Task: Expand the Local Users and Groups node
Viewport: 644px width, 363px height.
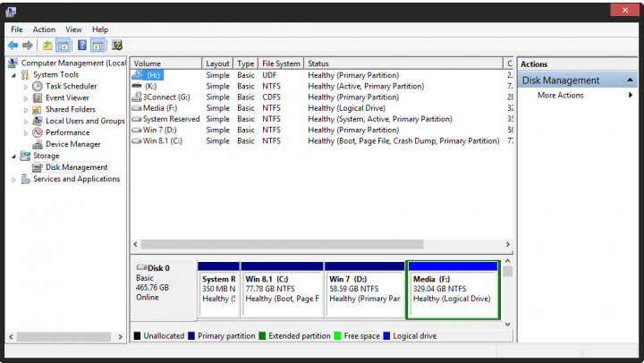Action: coord(26,121)
